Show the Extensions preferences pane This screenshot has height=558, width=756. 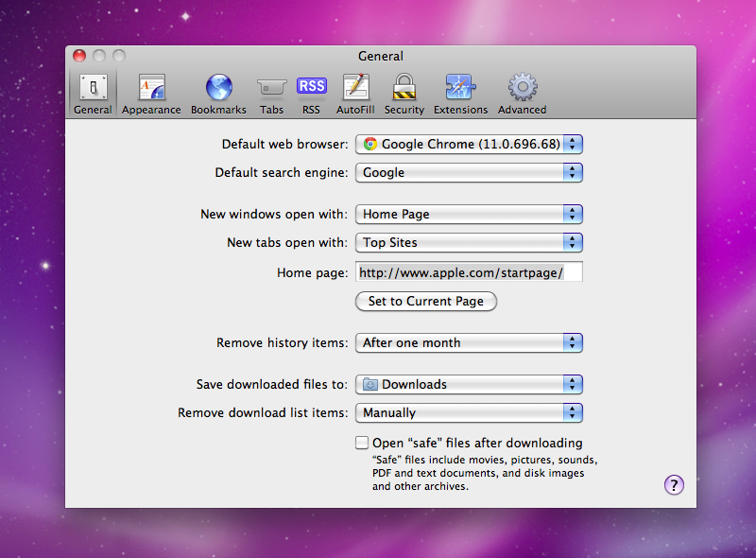click(460, 95)
